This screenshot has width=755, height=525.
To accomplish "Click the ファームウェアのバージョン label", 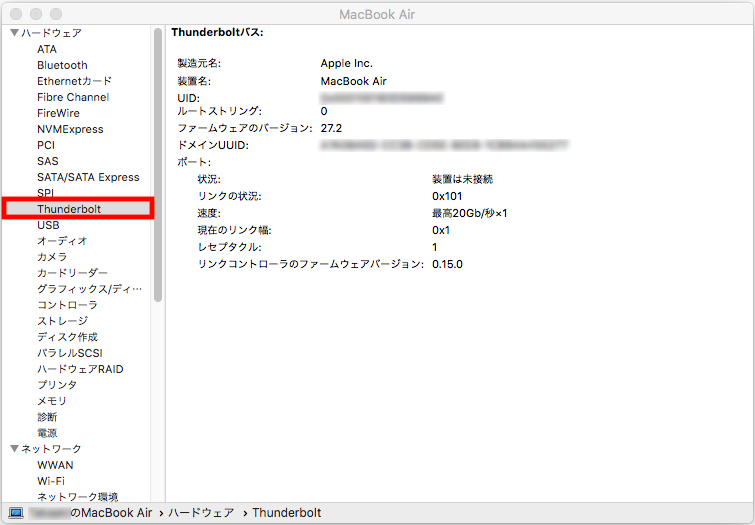I will click(245, 128).
